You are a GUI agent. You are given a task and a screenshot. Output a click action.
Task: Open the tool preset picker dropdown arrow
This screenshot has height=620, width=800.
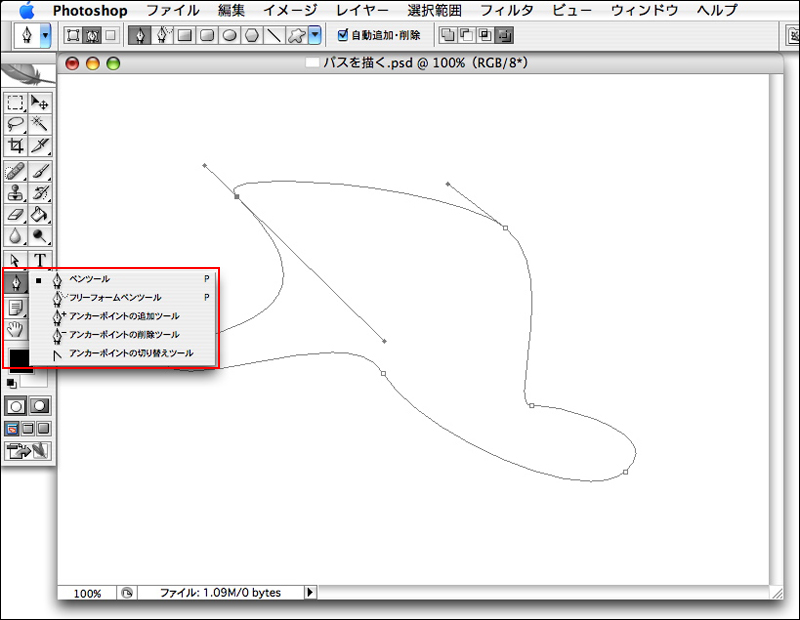[x=45, y=35]
